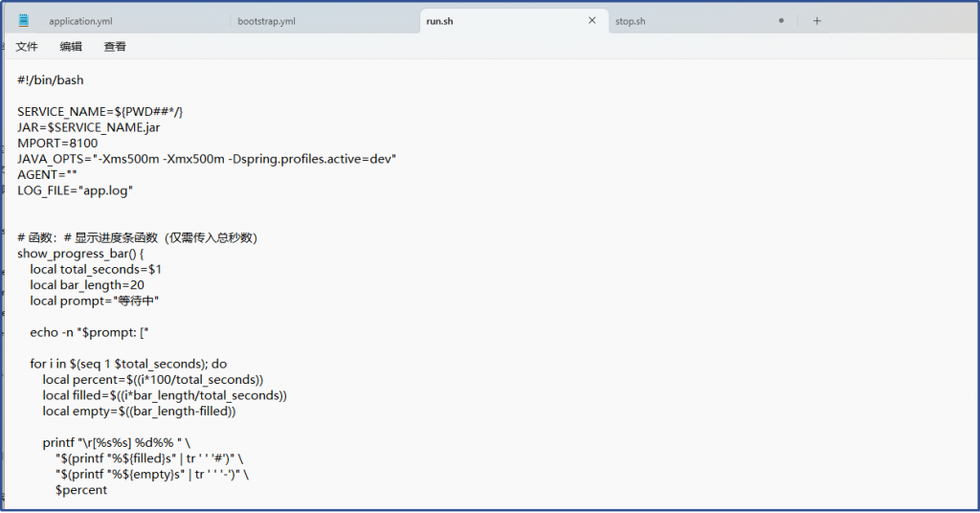Viewport: 980px width, 513px height.
Task: Click the LOG_FILE="app.log" line
Action: coord(75,190)
